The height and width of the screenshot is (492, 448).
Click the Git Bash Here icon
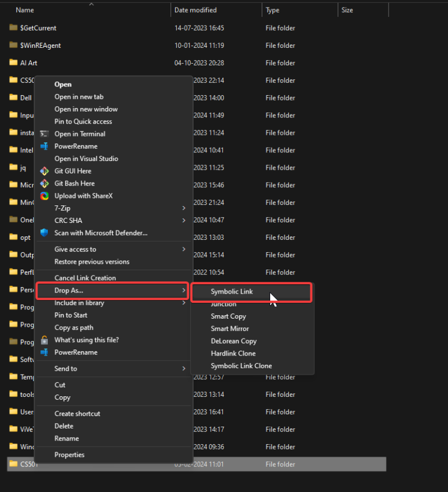[x=44, y=183]
